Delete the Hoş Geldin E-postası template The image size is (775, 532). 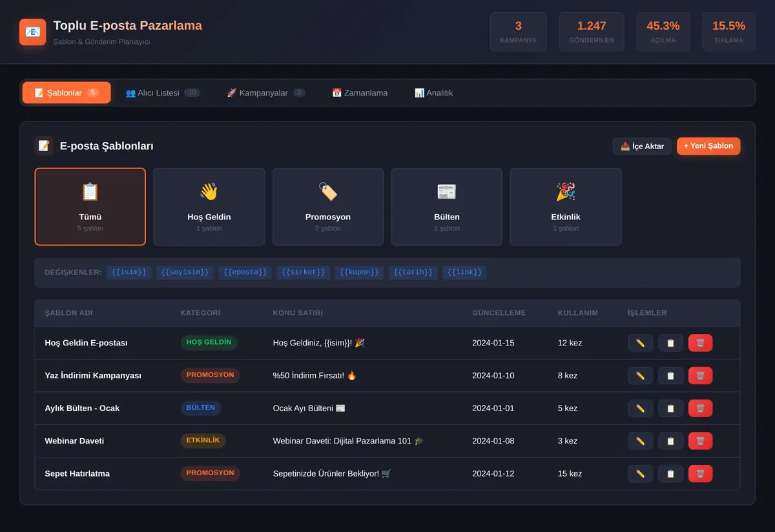point(700,343)
